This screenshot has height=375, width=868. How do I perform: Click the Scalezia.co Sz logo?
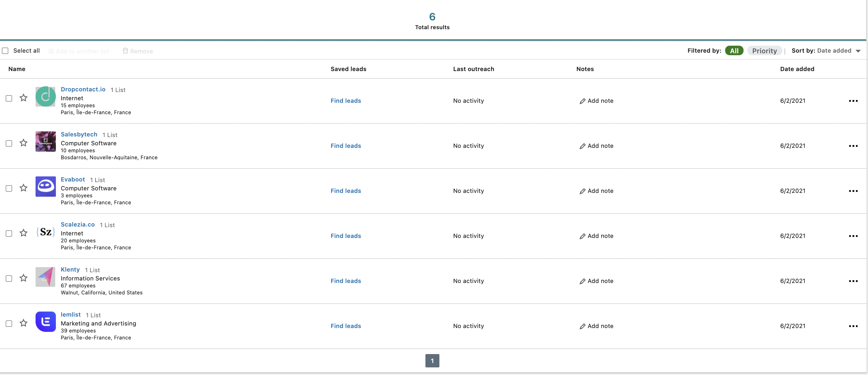[45, 232]
